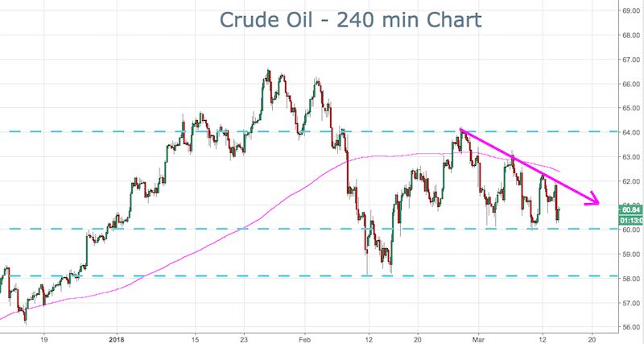The height and width of the screenshot is (344, 644).
Task: Click the 2018 date axis label
Action: tap(118, 338)
